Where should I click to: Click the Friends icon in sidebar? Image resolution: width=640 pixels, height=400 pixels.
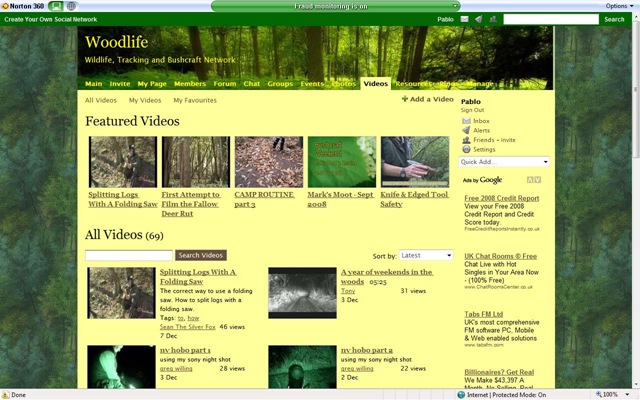pyautogui.click(x=466, y=140)
